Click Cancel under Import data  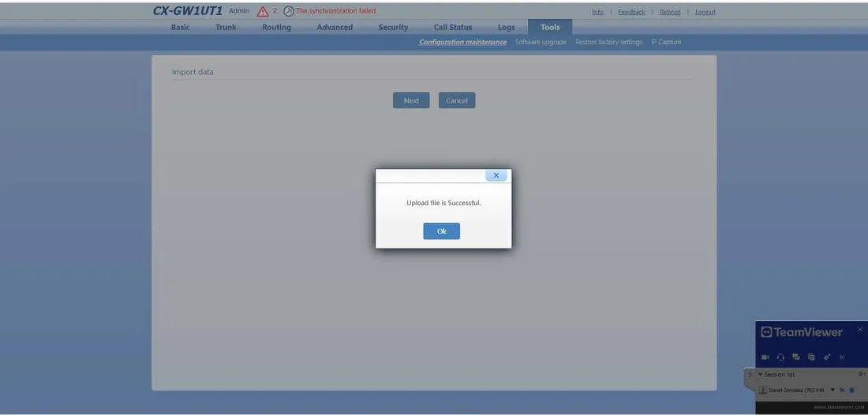(x=457, y=100)
